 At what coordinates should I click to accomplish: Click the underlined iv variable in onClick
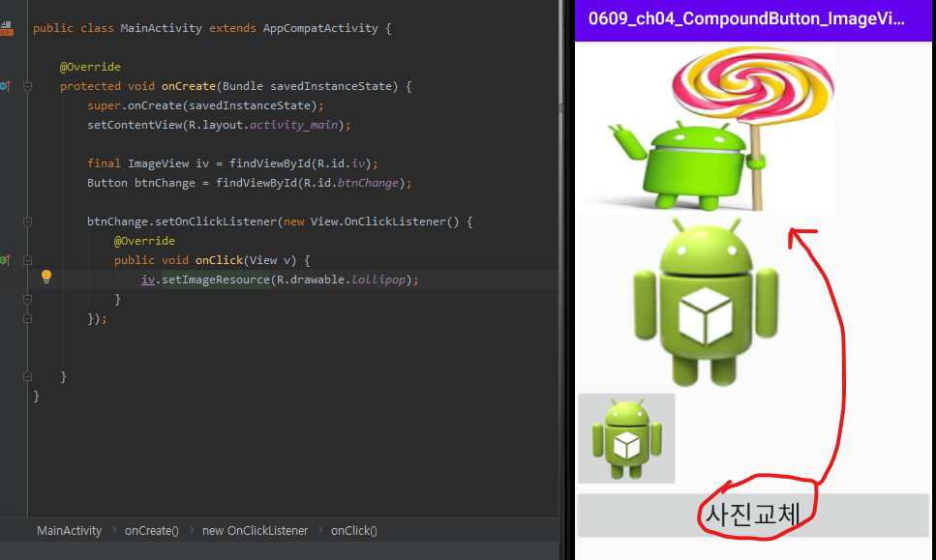click(148, 280)
